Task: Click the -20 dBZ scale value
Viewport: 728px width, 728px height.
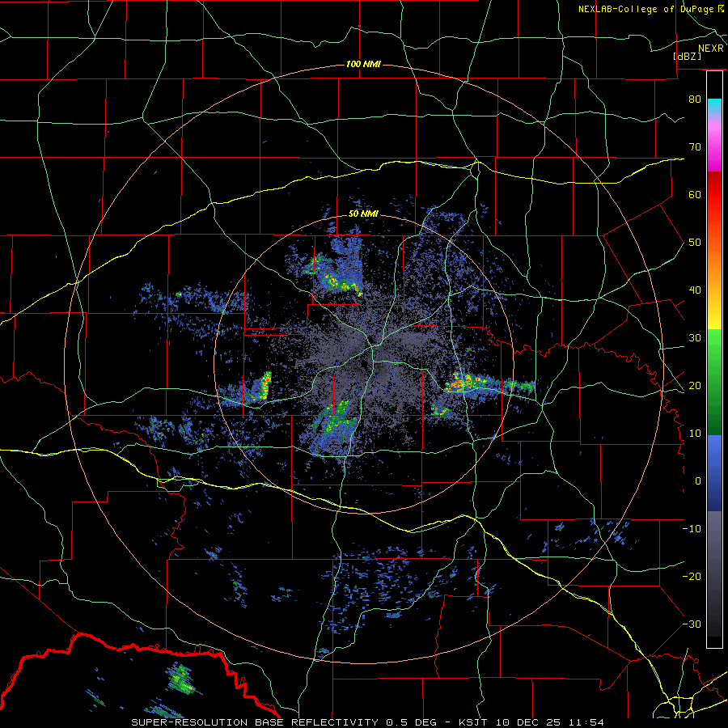Action: (x=692, y=576)
